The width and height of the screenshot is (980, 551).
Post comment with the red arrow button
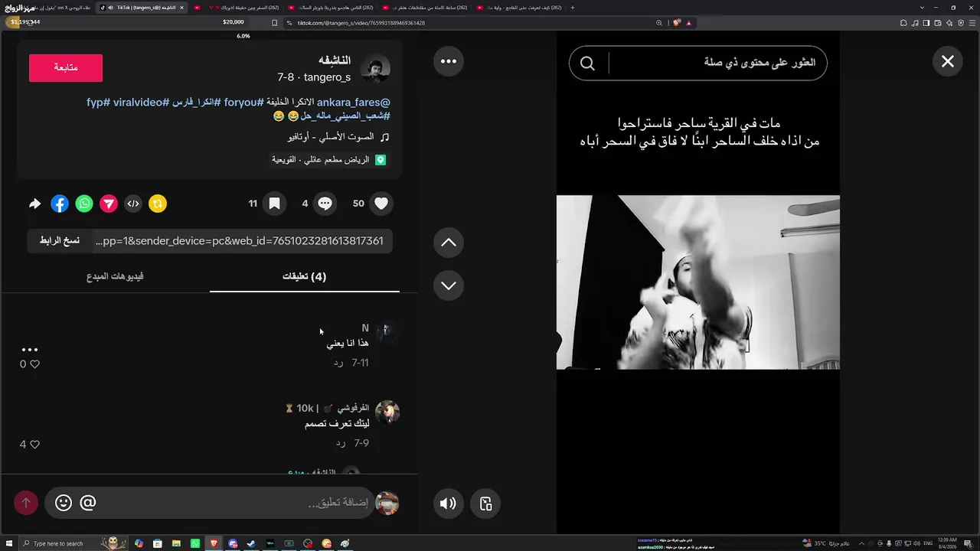click(26, 503)
